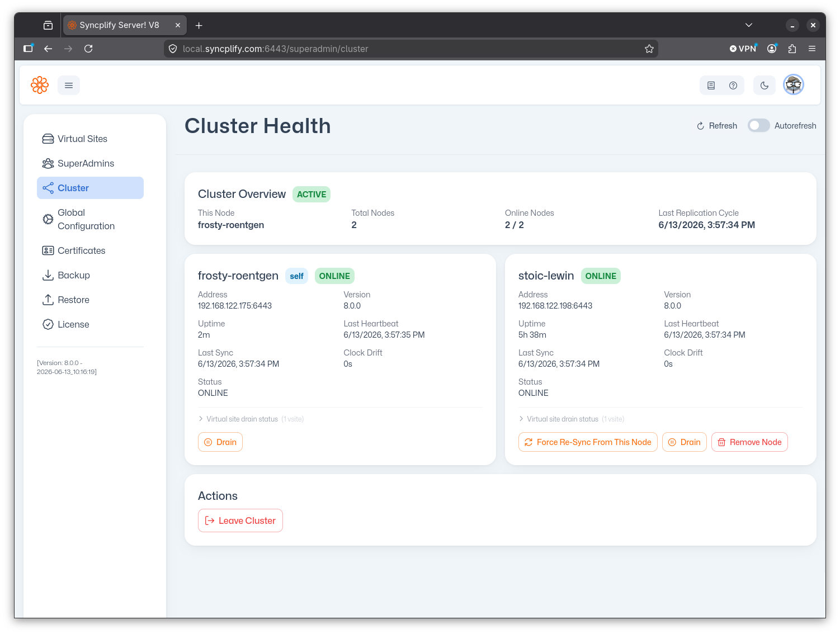Click the Online Nodes value 2 / 2

515,225
